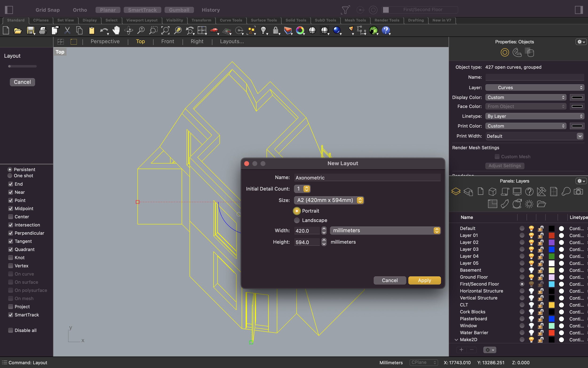Click Cancel in the New Layout dialog
The image size is (588, 368).
[x=389, y=280]
